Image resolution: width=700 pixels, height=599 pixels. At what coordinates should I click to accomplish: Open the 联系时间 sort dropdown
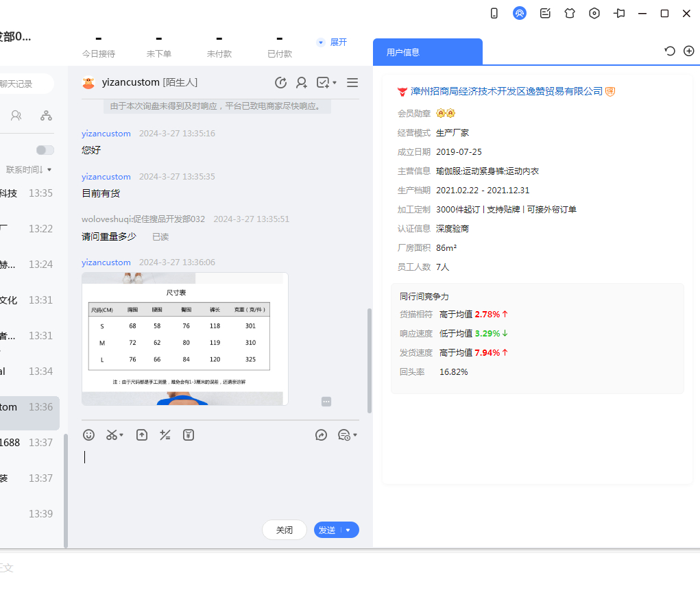[29, 169]
